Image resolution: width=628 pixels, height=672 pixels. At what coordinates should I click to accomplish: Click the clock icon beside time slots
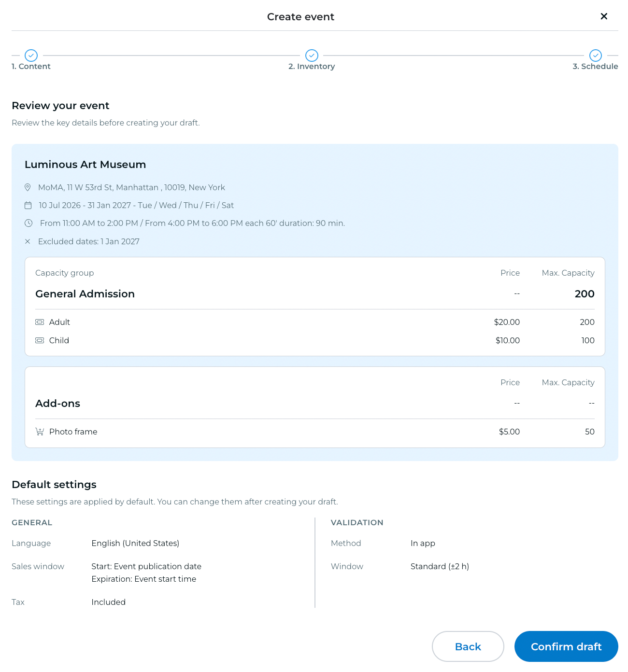pyautogui.click(x=29, y=224)
